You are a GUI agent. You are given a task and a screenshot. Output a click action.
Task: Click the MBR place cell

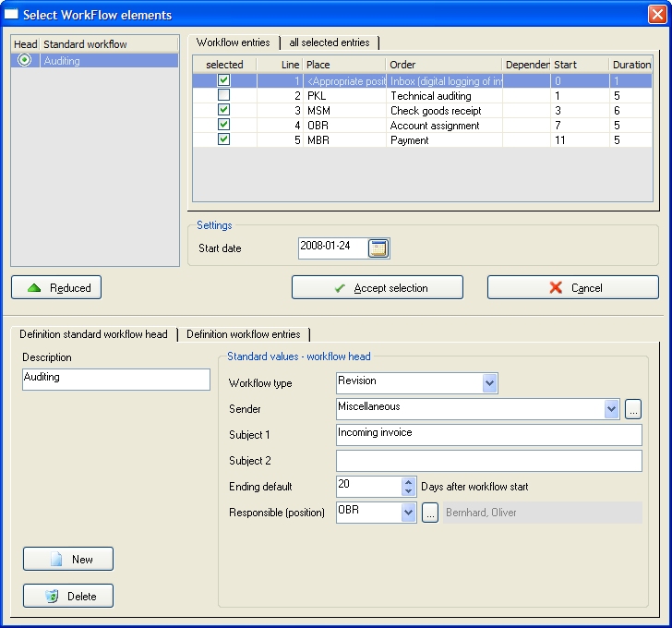pos(344,140)
